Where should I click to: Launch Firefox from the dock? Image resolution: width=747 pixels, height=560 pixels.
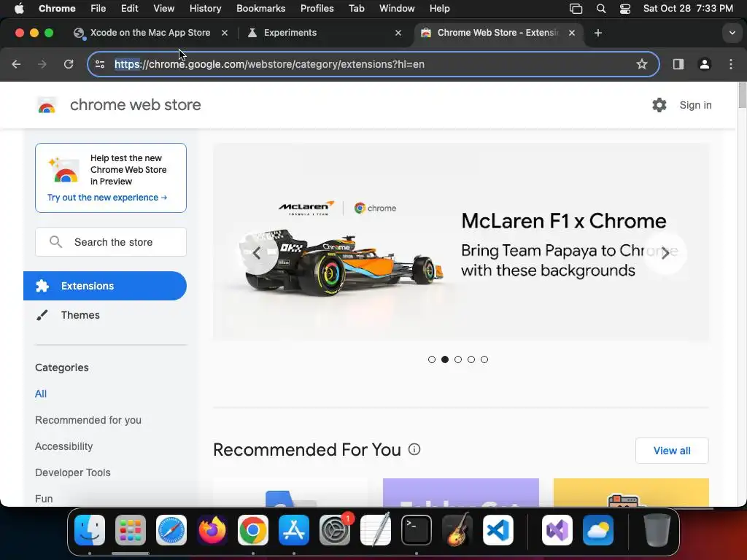coord(212,530)
